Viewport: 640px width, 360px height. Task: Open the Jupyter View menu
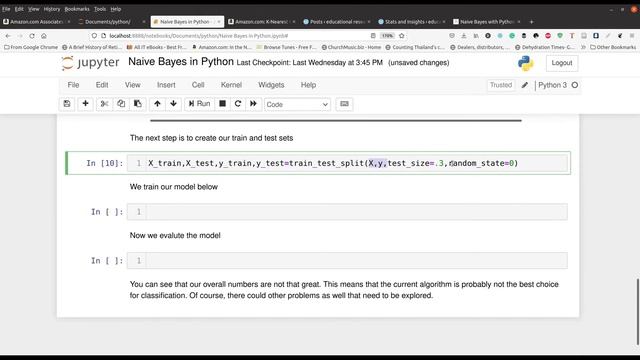pyautogui.click(x=133, y=85)
